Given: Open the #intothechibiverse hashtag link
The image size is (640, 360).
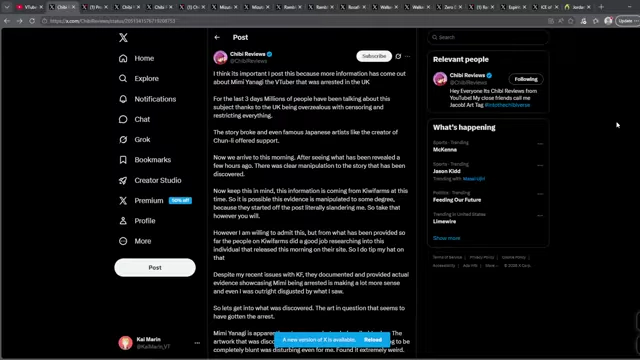Looking at the screenshot, I should point(507,105).
